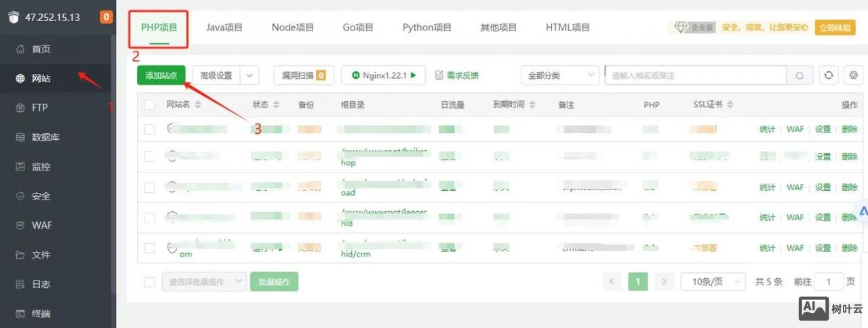868x328 pixels.
Task: Click the green 添加站点 button
Action: click(x=161, y=75)
